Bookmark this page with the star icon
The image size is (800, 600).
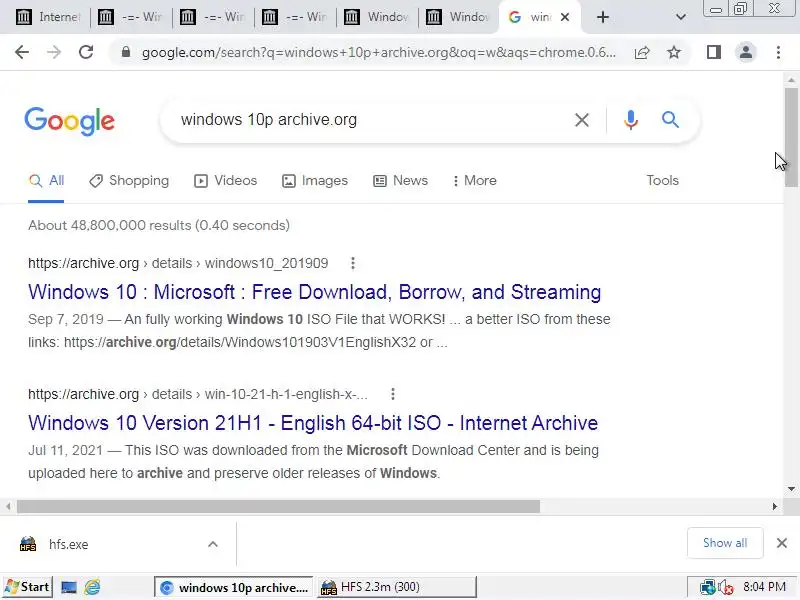674,52
